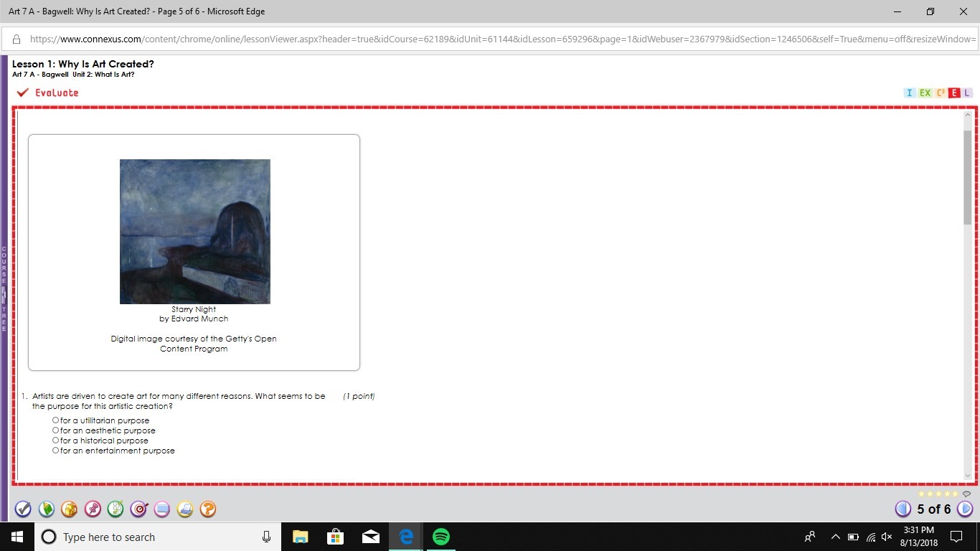Click the pink screen monitor icon
This screenshot has width=980, height=551.
[162, 509]
